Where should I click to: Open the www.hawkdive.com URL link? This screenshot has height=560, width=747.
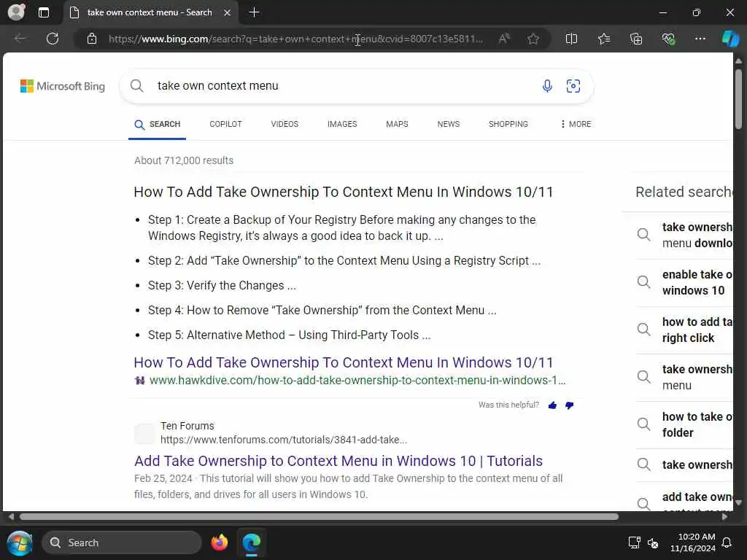pyautogui.click(x=357, y=381)
